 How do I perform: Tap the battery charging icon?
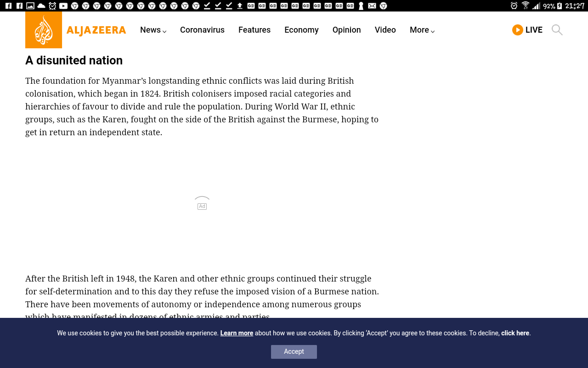(560, 6)
